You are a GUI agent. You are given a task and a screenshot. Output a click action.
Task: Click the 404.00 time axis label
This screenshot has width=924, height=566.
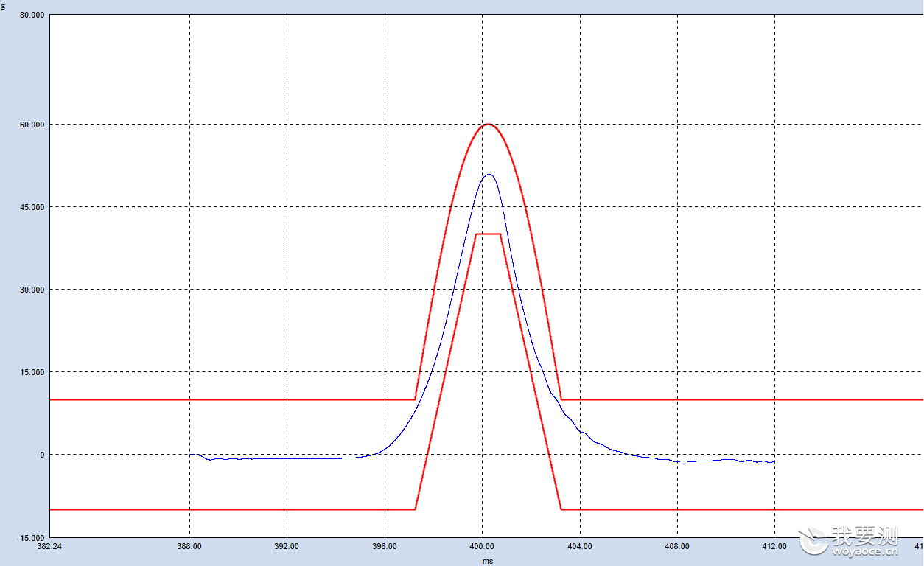[x=580, y=546]
